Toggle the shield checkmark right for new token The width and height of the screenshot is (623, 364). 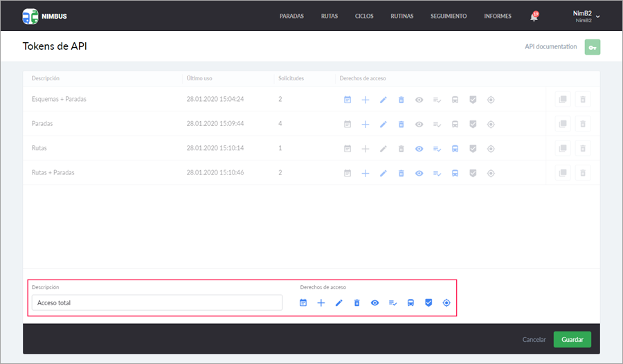click(x=428, y=303)
